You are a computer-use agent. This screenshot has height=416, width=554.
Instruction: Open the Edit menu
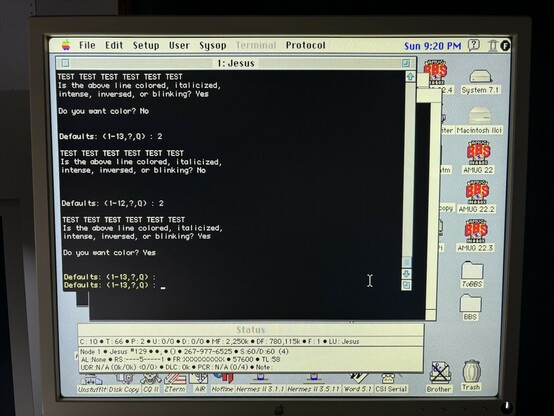coord(114,45)
